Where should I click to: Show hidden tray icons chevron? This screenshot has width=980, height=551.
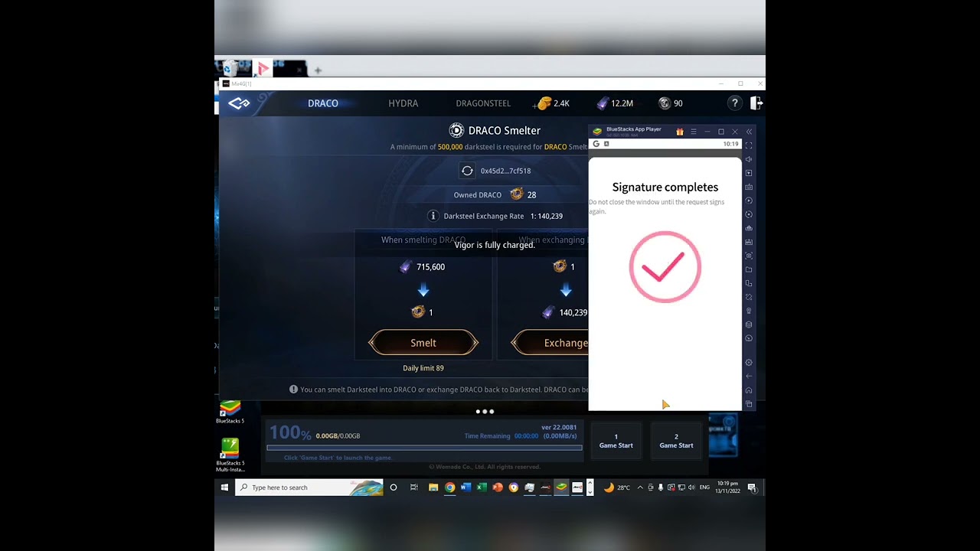pos(640,487)
